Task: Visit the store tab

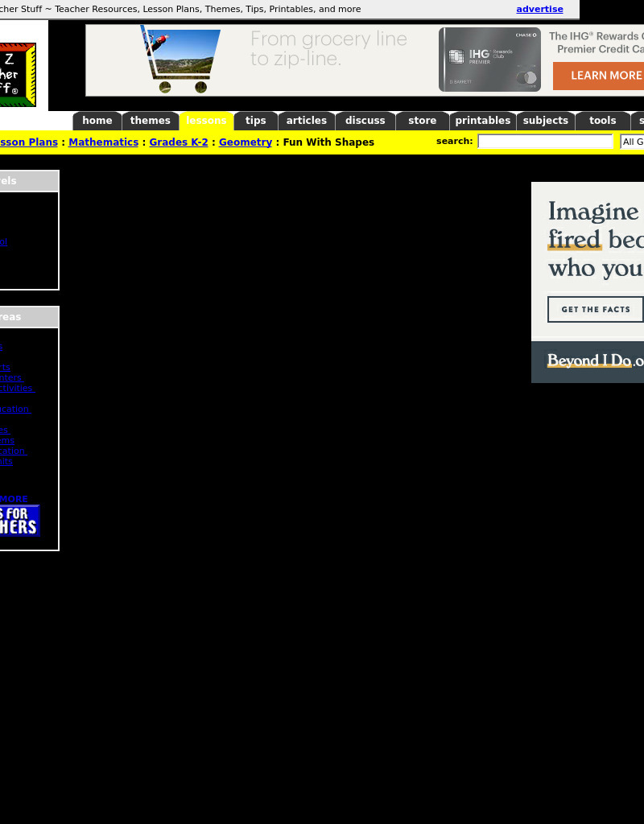Action: (x=423, y=121)
